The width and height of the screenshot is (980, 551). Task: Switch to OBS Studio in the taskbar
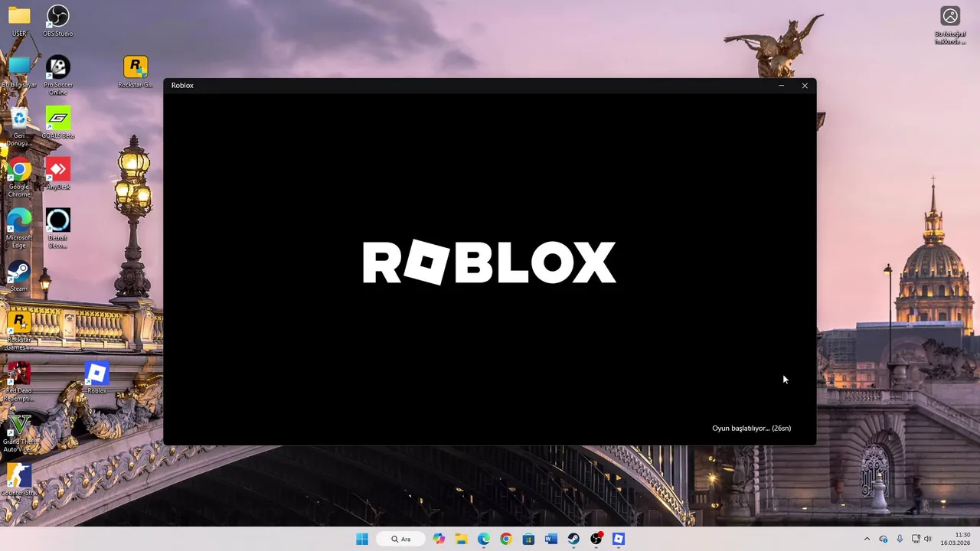[596, 539]
